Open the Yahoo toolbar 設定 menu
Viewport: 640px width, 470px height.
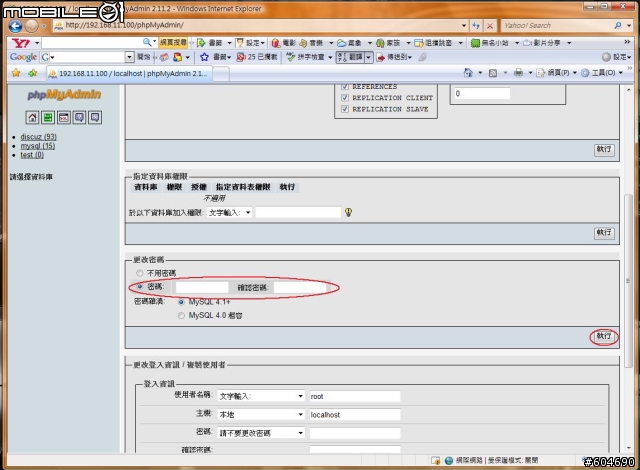tap(251, 43)
